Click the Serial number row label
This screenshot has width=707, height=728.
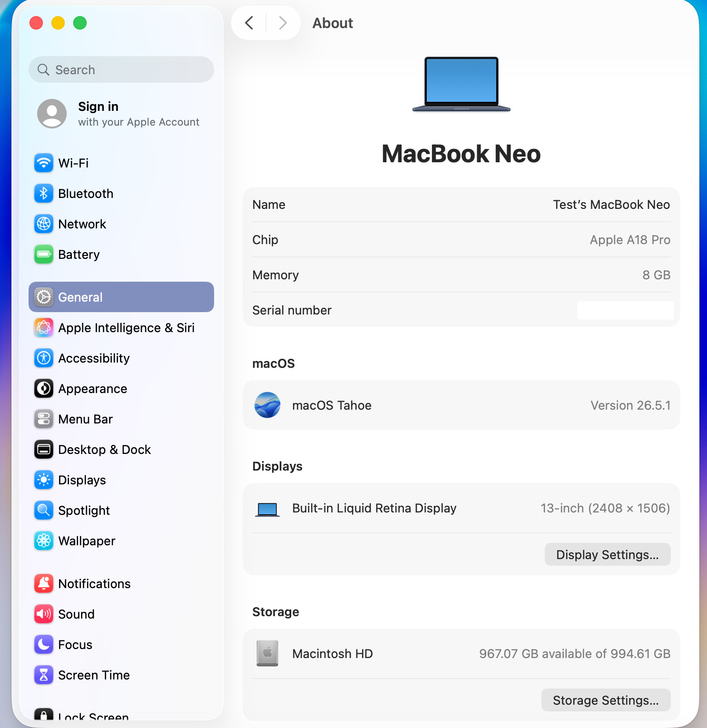(292, 310)
